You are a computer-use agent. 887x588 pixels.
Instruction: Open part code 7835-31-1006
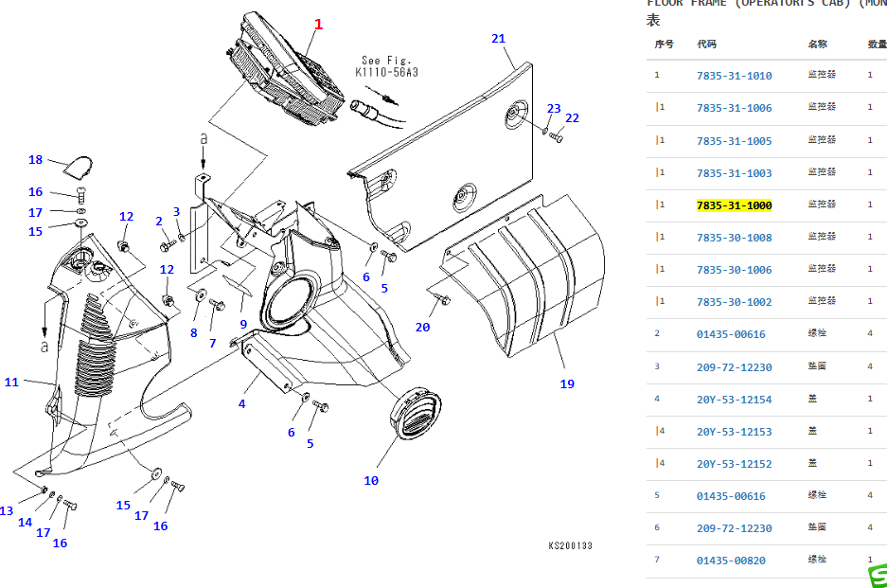pyautogui.click(x=734, y=108)
